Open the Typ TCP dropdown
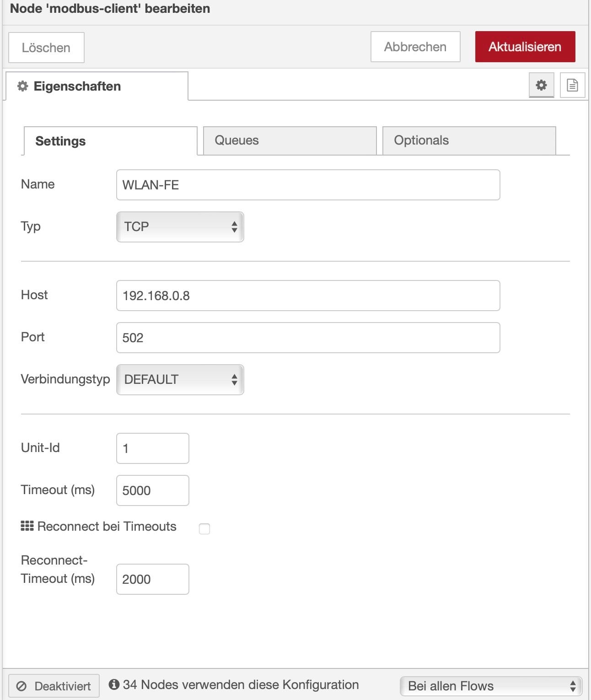 coord(180,227)
